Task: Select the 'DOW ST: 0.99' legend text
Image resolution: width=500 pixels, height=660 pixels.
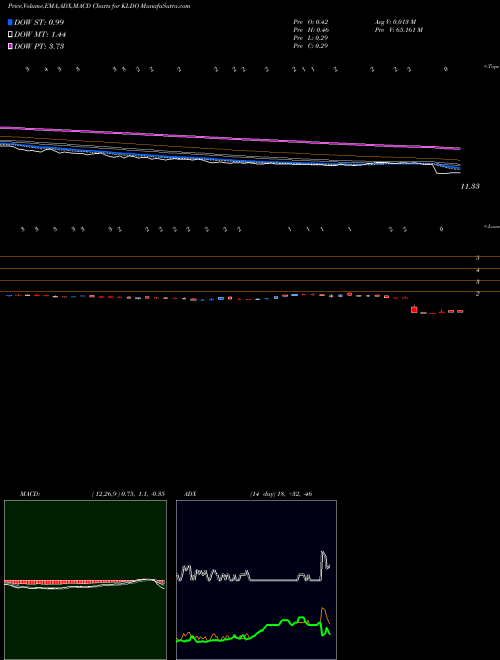Action: (39, 22)
